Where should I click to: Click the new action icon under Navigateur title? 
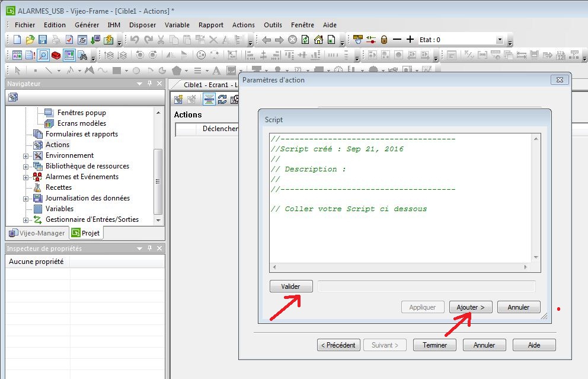point(13,97)
